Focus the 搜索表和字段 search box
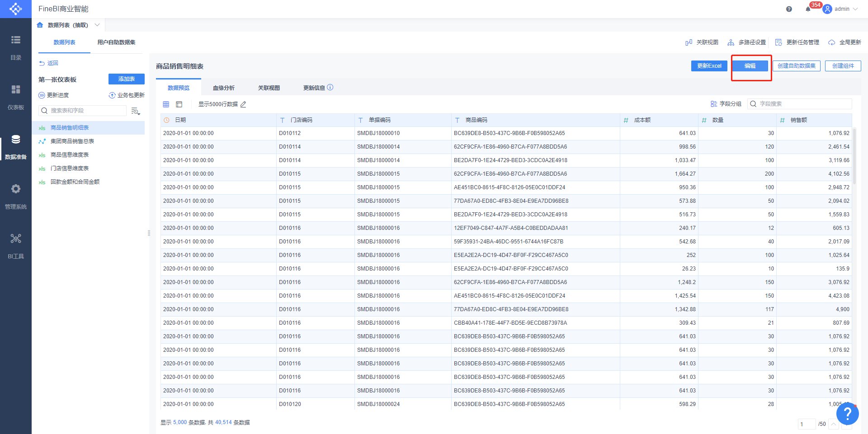Image resolution: width=868 pixels, height=434 pixels. pyautogui.click(x=82, y=111)
